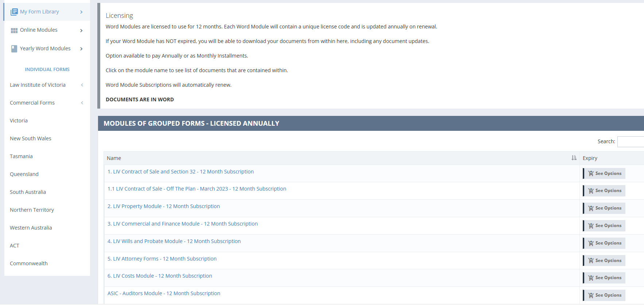The image size is (644, 305).
Task: Expand the Yearly Word Modules chevron
Action: pos(81,49)
